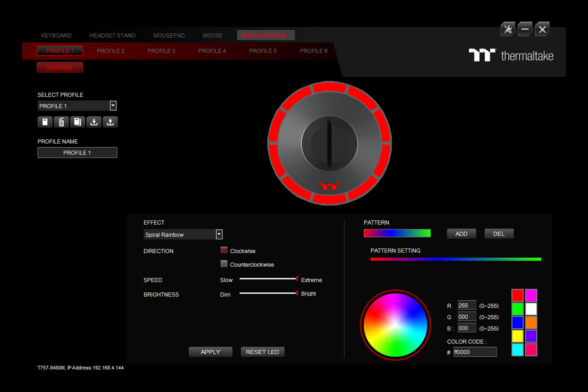This screenshot has width=588, height=392.
Task: Click the import profile download icon
Action: point(94,122)
